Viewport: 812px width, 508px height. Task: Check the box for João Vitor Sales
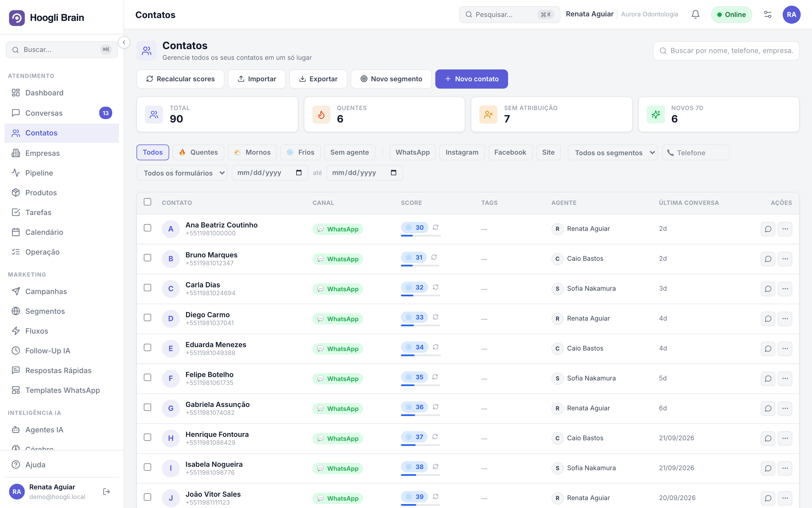point(147,497)
